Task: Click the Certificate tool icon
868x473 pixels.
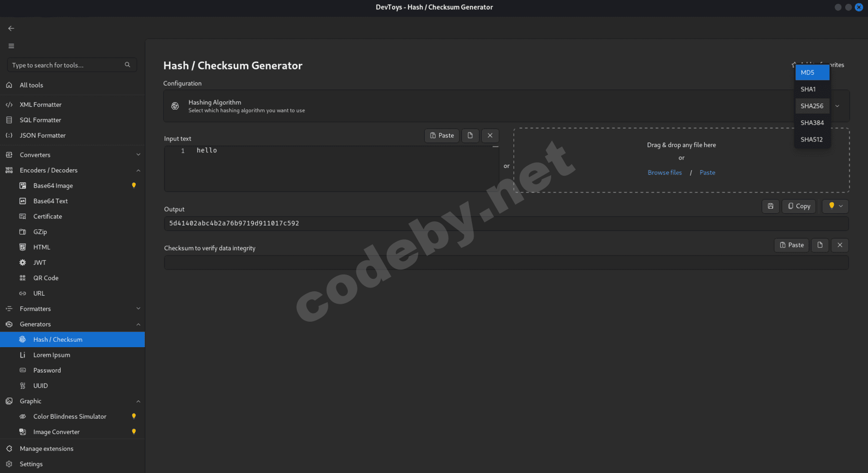Action: pyautogui.click(x=23, y=216)
